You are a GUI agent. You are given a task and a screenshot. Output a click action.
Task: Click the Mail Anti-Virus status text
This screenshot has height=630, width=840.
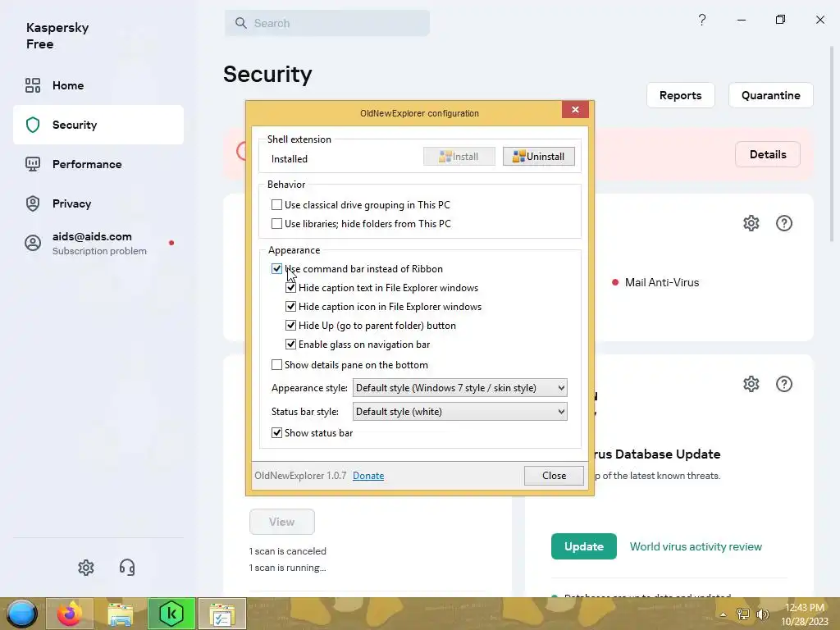point(662,282)
